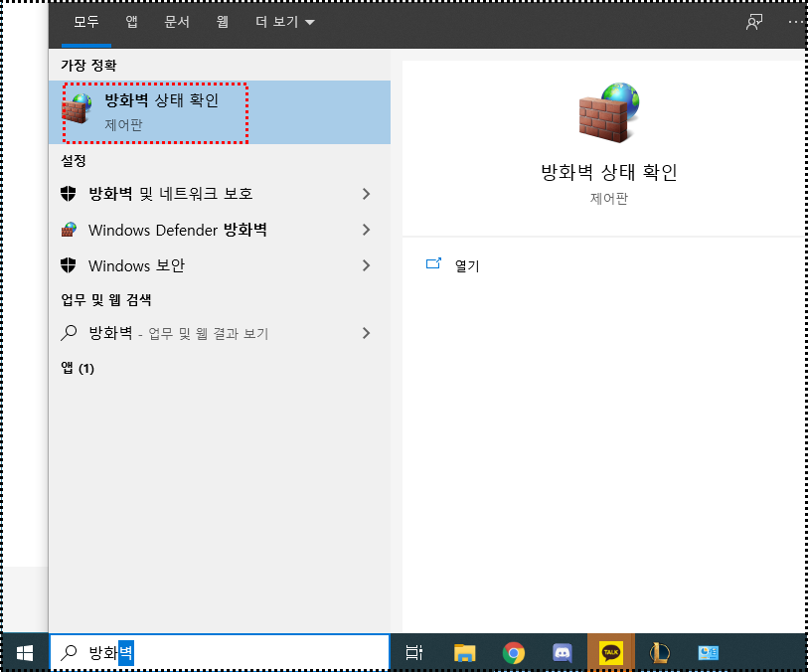This screenshot has height=672, width=808.
Task: Select the 모두 tab
Action: (x=86, y=22)
